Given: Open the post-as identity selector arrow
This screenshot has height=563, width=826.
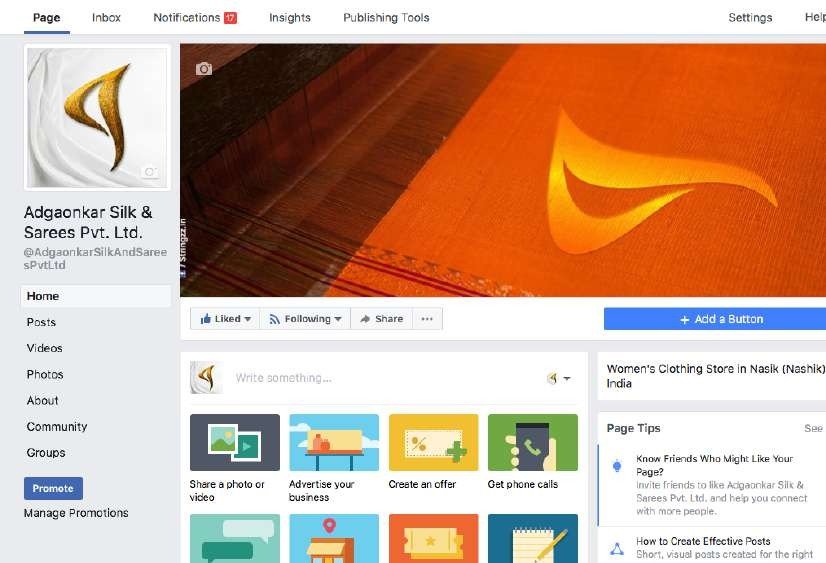Looking at the screenshot, I should click(567, 378).
